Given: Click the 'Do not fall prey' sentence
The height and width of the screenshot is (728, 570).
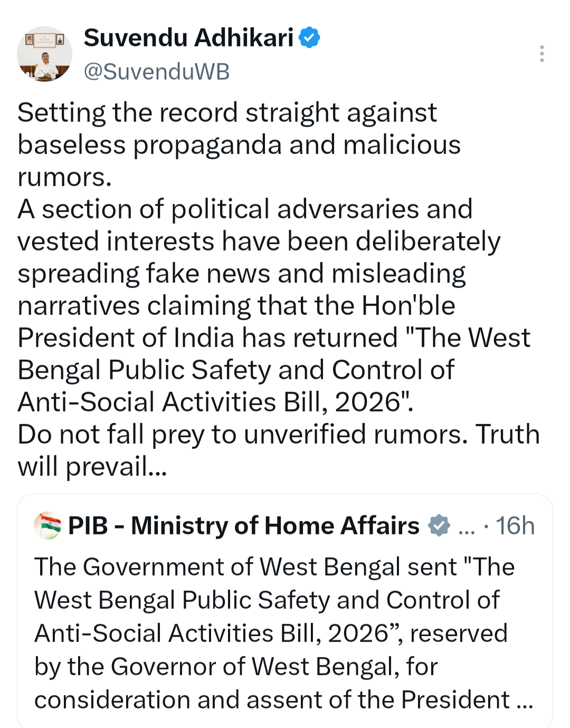Looking at the screenshot, I should 242,435.
